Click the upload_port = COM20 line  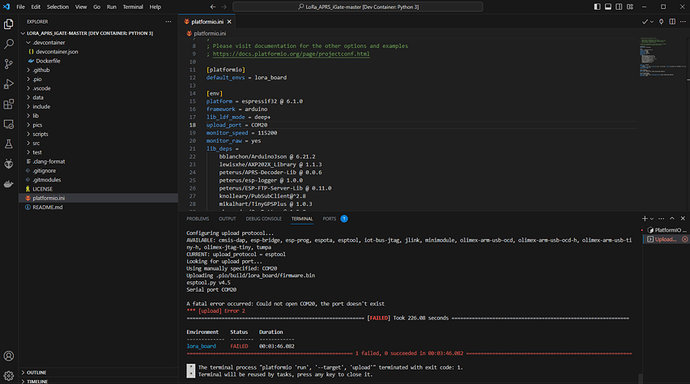(x=237, y=125)
